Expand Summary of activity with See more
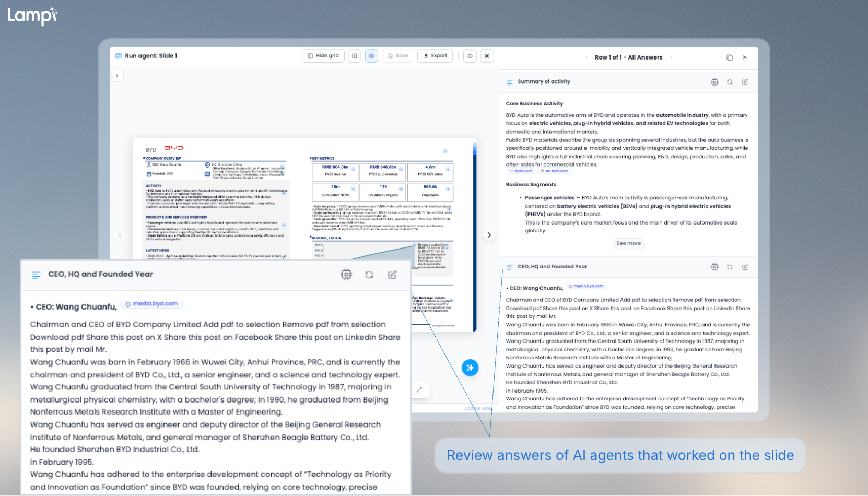This screenshot has width=868, height=496. point(628,243)
